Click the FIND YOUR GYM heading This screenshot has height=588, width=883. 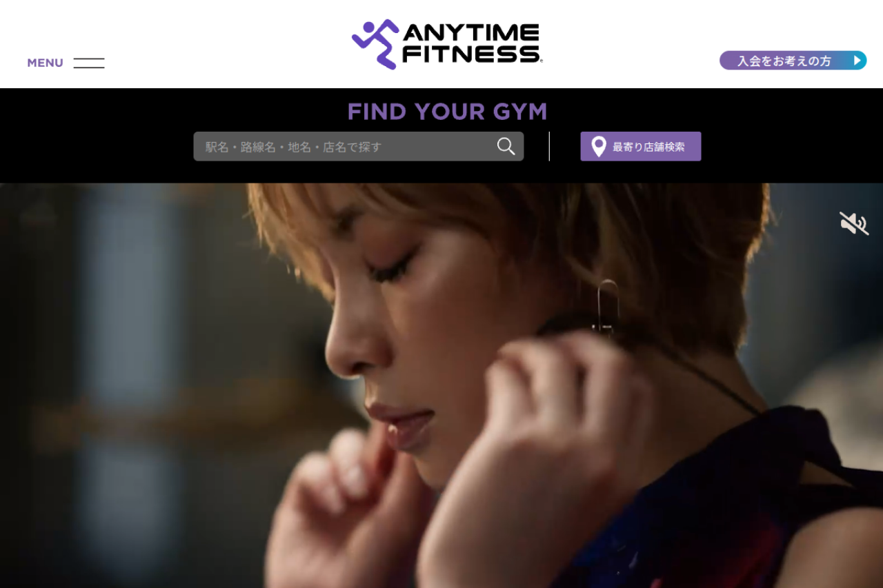point(447,111)
